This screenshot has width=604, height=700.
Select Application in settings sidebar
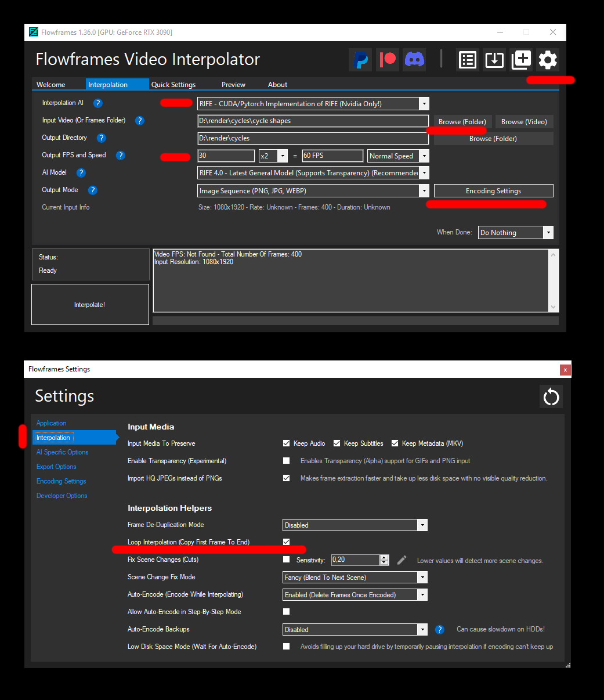(x=51, y=423)
